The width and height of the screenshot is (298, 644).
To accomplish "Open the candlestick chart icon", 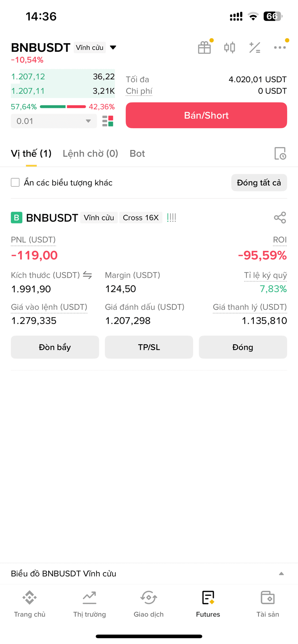I will pos(230,47).
